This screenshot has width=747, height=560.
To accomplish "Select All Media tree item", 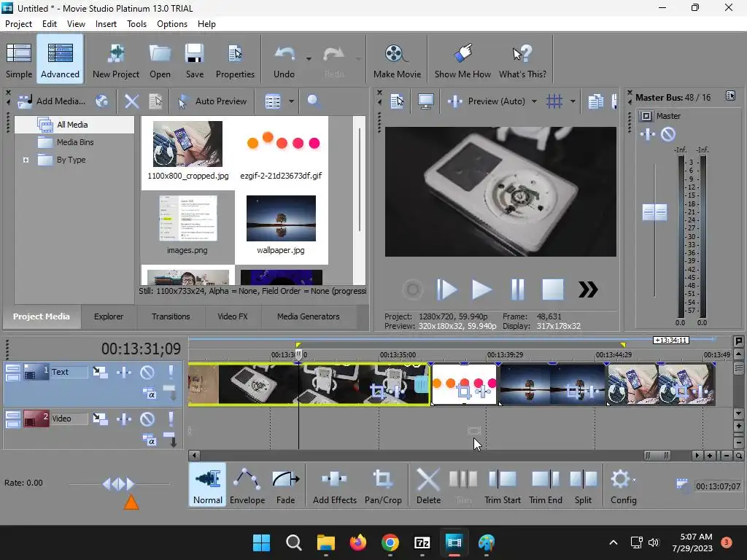I will tap(72, 125).
